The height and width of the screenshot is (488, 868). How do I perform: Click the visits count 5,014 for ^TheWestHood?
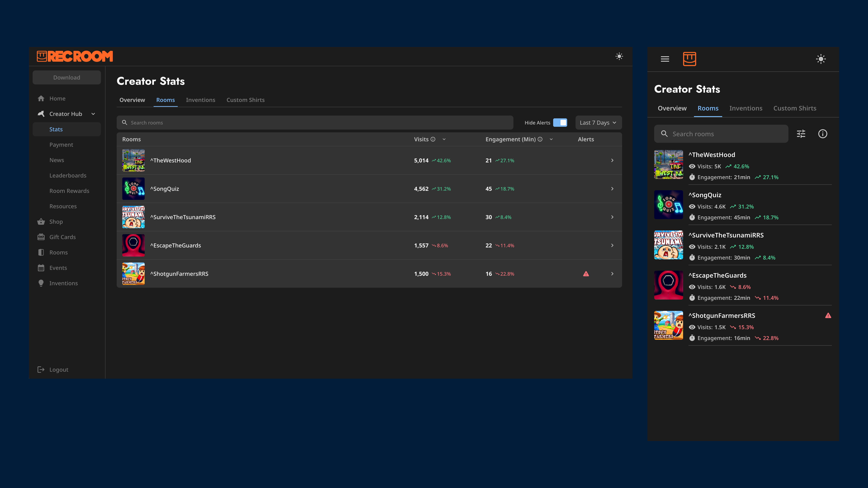(x=421, y=160)
